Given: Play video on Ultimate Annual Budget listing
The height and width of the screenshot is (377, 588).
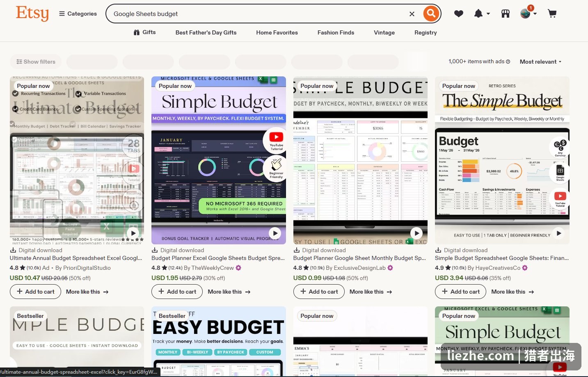Looking at the screenshot, I should coord(133,233).
